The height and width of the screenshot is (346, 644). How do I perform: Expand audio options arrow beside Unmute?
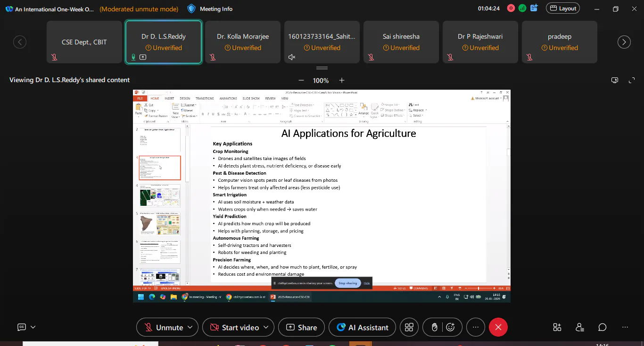(x=190, y=327)
